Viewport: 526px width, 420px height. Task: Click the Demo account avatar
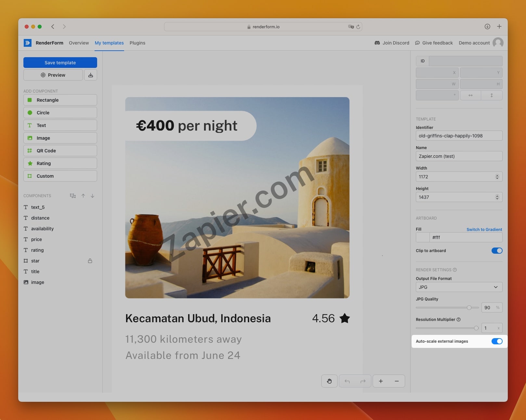coord(498,43)
